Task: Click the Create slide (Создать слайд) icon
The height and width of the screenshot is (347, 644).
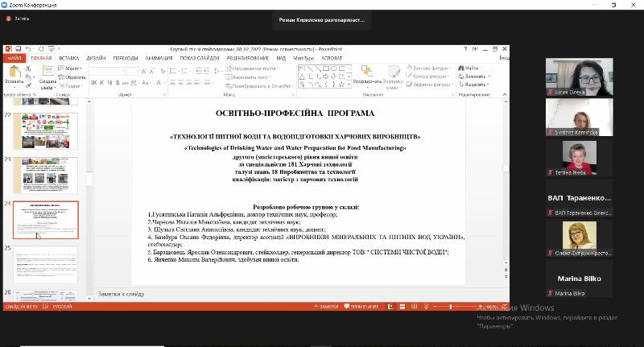Action: click(x=48, y=71)
